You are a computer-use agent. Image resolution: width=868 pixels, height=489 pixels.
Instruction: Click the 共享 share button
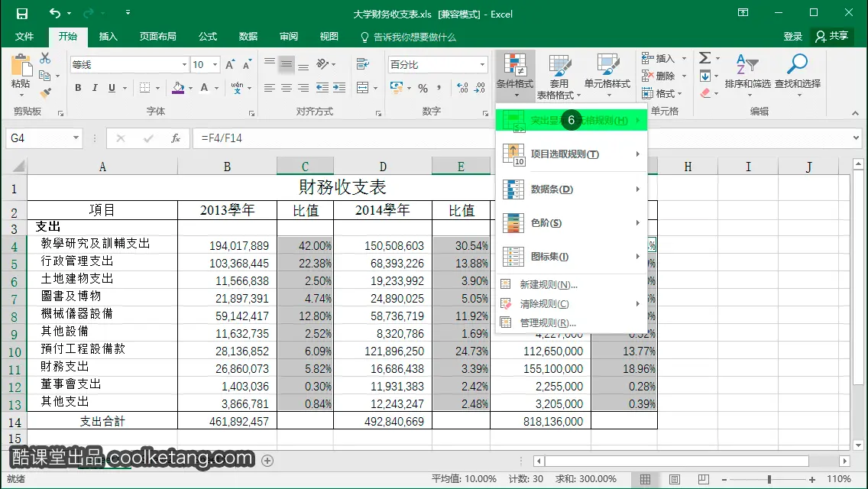pos(831,36)
